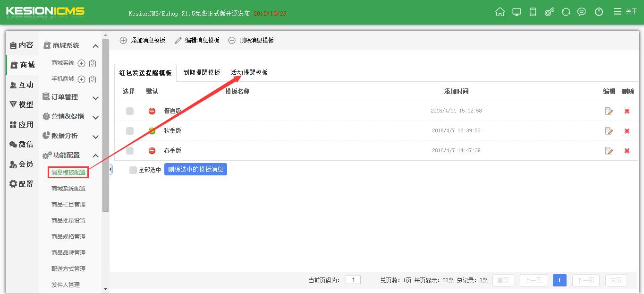Expand the 营销&促销 section
The height and width of the screenshot is (294, 644).
(x=71, y=117)
